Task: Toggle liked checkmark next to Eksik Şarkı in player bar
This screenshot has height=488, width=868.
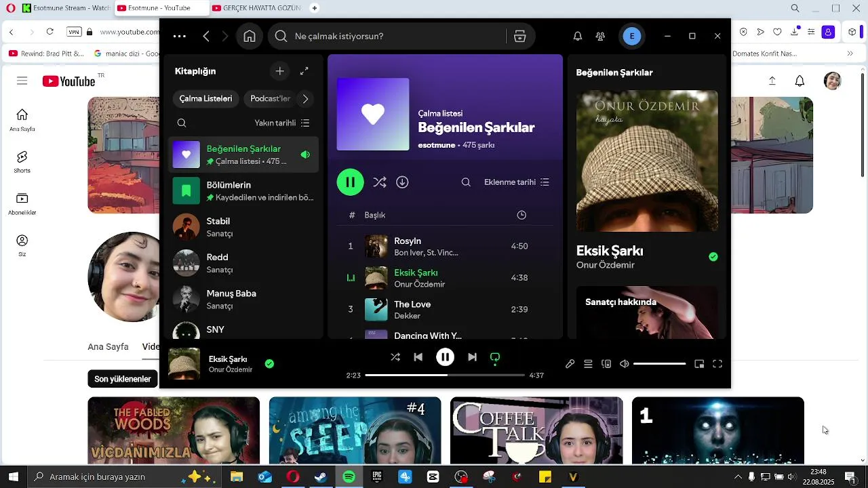Action: 269,364
